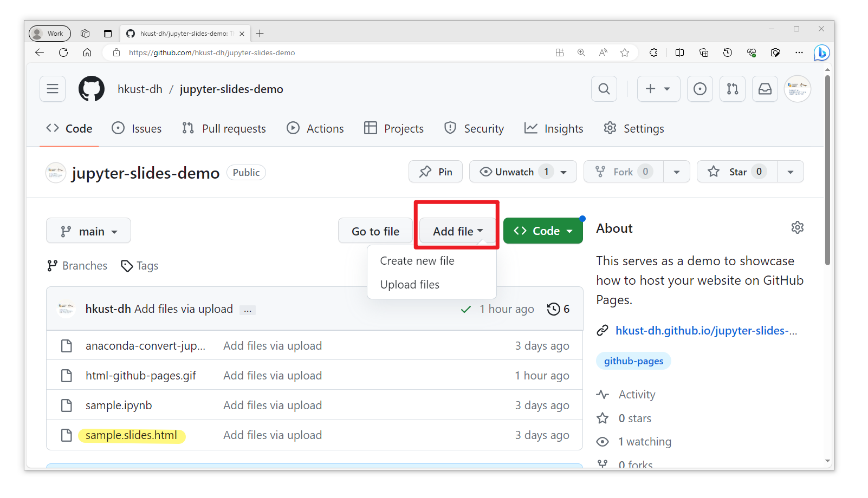868x498 pixels.
Task: Pin this repository
Action: point(435,172)
